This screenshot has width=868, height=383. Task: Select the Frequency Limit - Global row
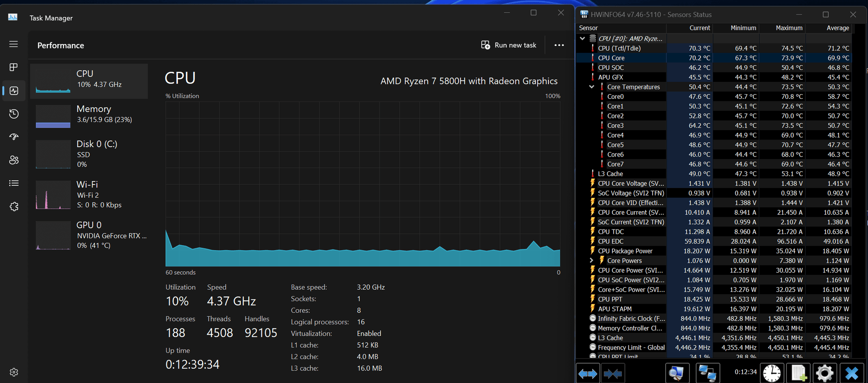(x=715, y=347)
